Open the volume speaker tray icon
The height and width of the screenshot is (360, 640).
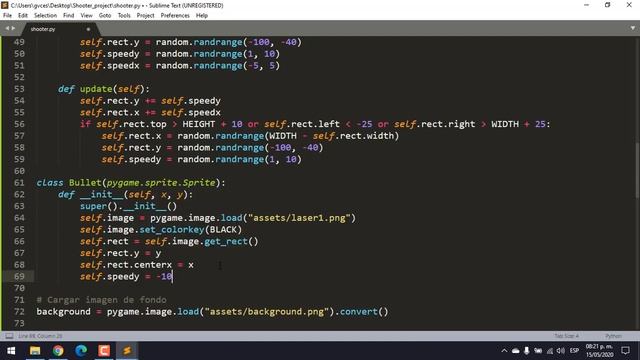coord(561,351)
